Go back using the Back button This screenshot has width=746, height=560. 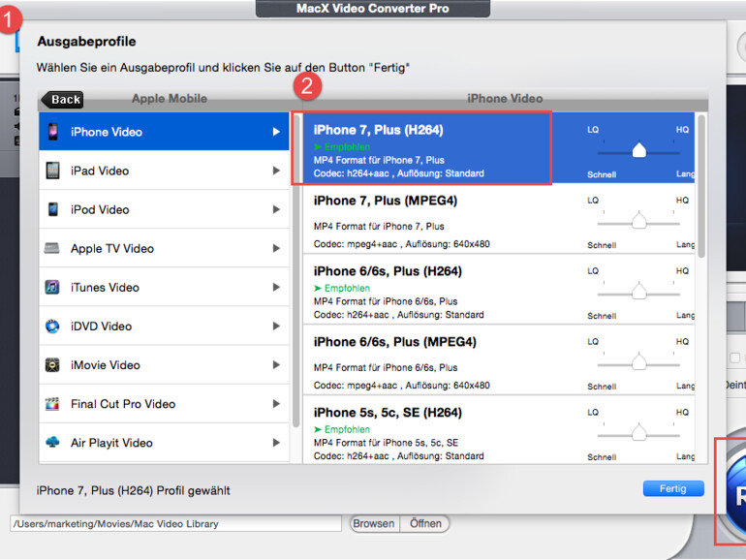(62, 100)
